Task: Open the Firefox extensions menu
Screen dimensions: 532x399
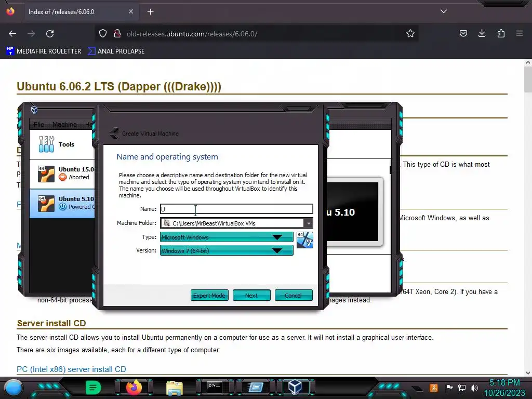Action: tap(501, 34)
